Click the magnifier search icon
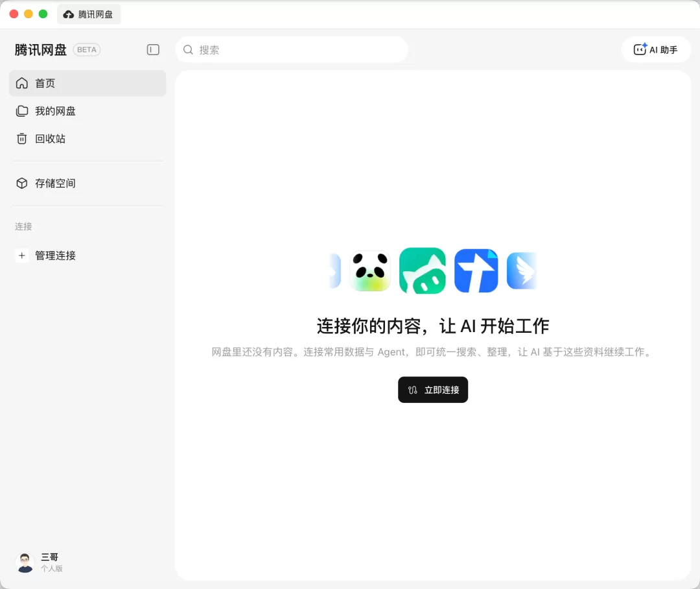This screenshot has width=700, height=589. click(x=189, y=49)
